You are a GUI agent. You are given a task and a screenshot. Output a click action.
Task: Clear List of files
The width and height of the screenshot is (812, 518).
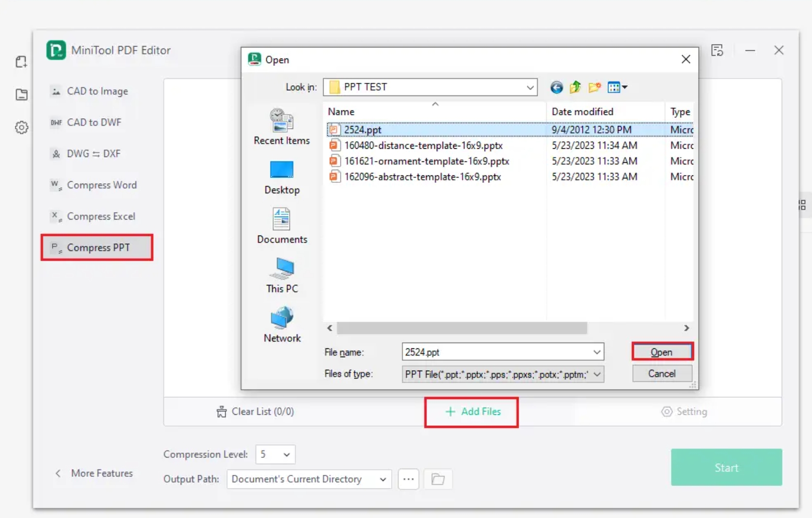pos(255,412)
